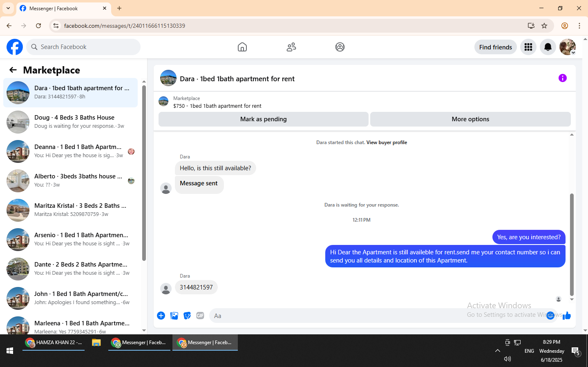Open the emoji picker in message box
Viewport: 588px width, 367px height.
click(550, 316)
